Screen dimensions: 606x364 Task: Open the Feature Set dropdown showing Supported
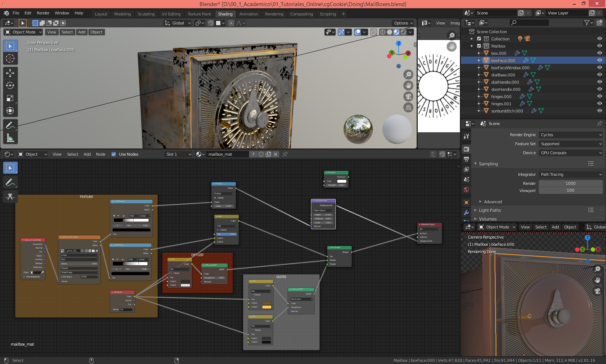571,144
